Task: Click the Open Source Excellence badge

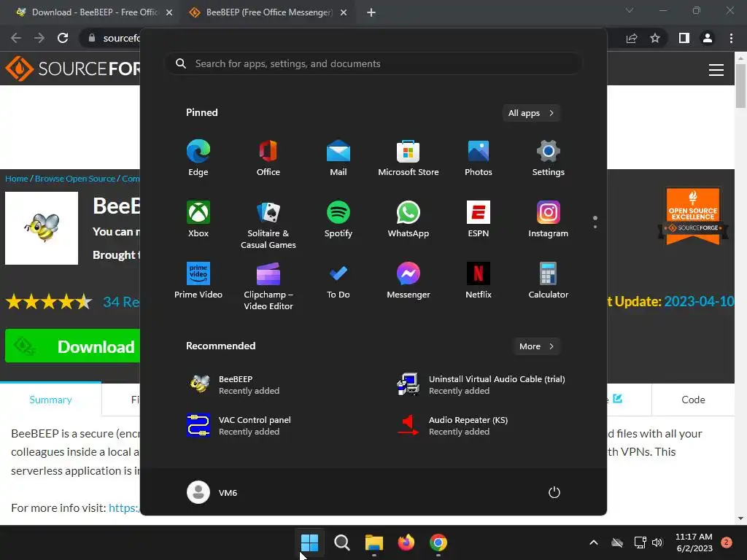Action: (x=693, y=216)
